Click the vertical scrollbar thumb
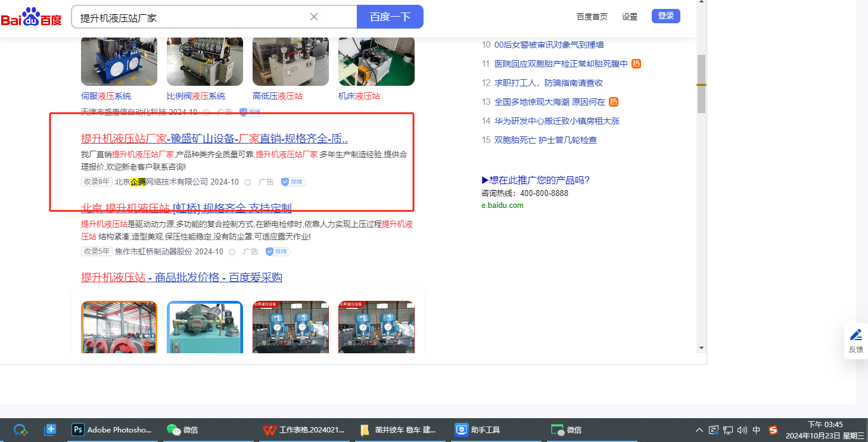This screenshot has height=442, width=868. 702,84
